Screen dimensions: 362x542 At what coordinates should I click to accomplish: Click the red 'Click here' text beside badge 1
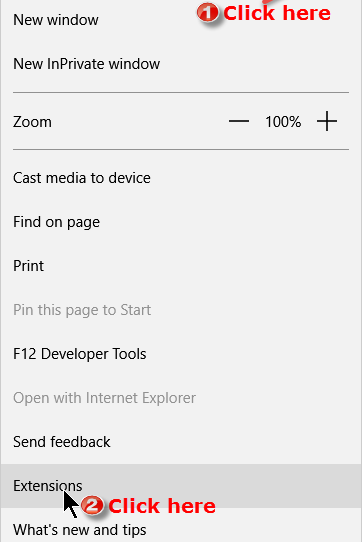coord(277,13)
